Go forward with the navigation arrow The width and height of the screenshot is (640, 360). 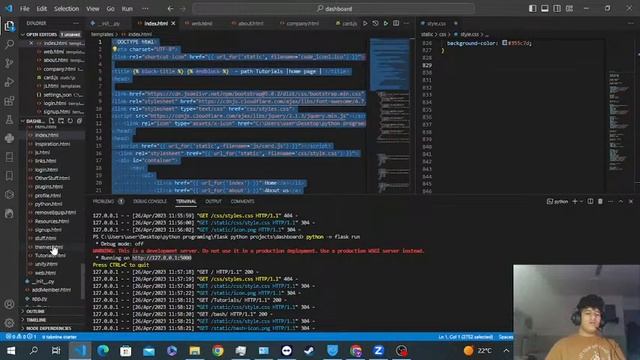tap(183, 9)
